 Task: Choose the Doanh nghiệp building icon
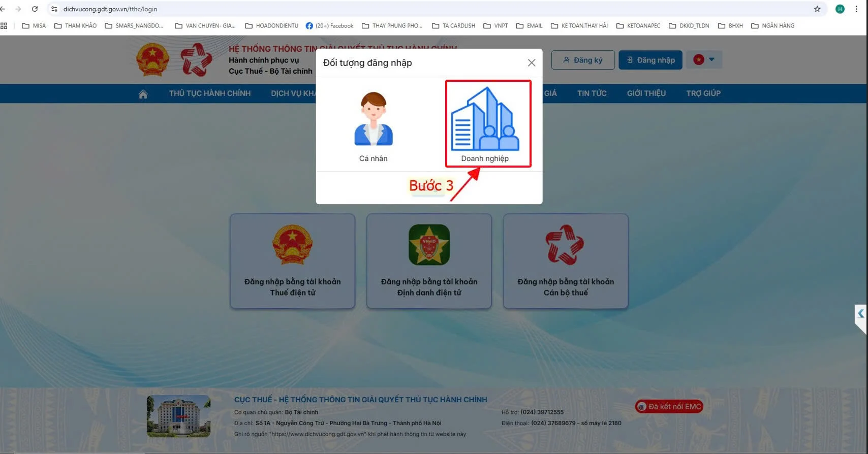(485, 119)
